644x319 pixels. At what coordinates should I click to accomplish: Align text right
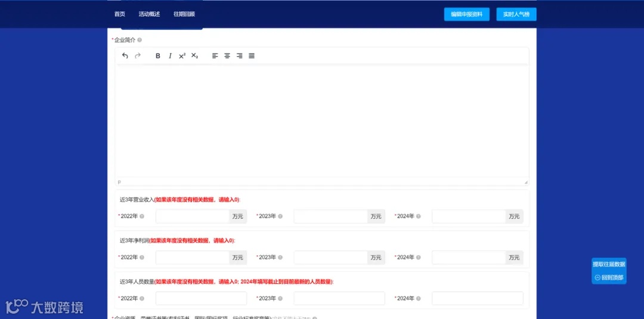(x=240, y=56)
